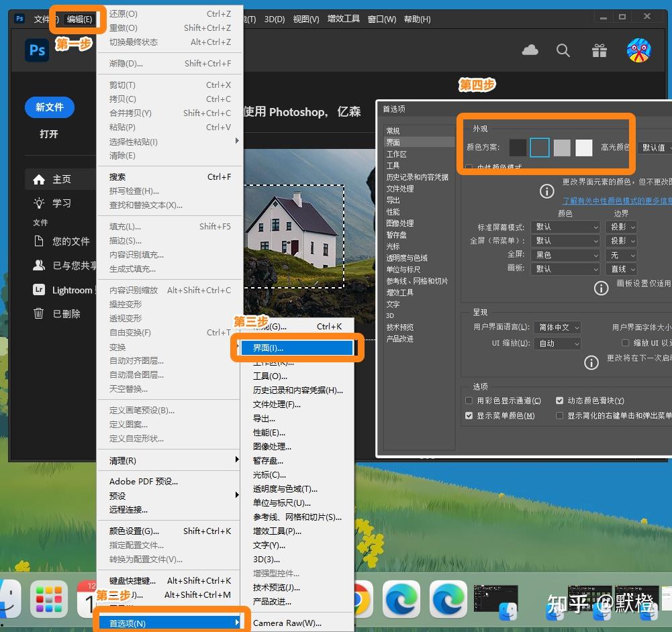This screenshot has width=672, height=632.
Task: Click the info icon beside neutral color note
Action: pos(546,191)
